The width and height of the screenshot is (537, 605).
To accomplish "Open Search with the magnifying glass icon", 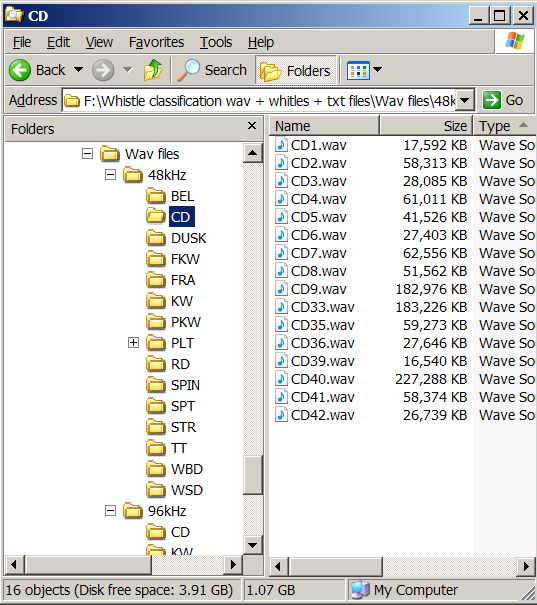I will (188, 70).
